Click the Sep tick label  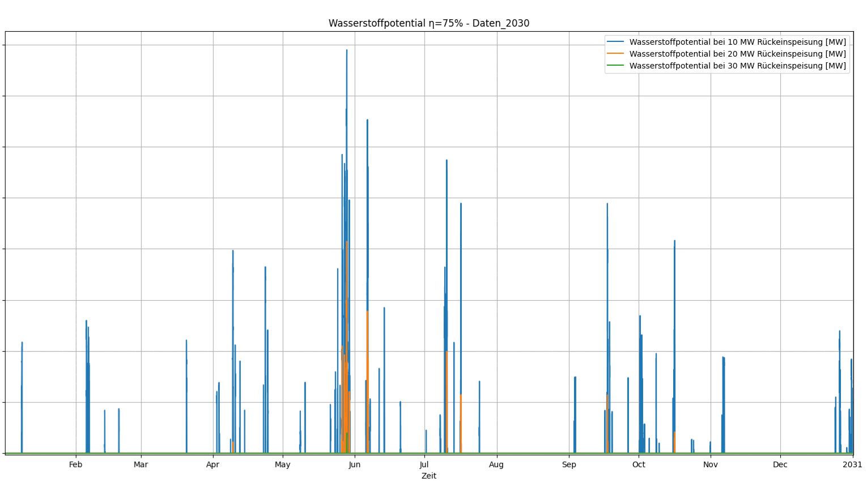click(569, 464)
